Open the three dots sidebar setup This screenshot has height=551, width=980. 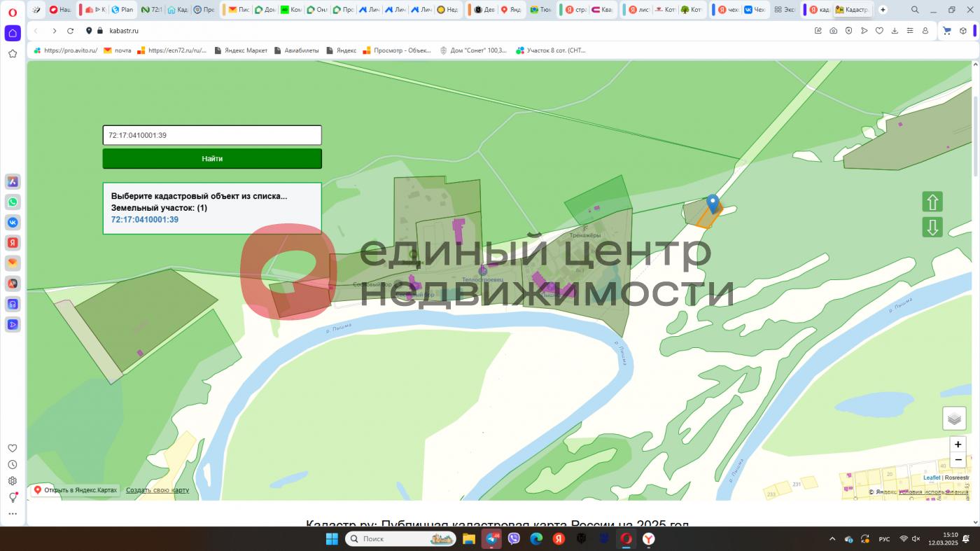(x=13, y=514)
